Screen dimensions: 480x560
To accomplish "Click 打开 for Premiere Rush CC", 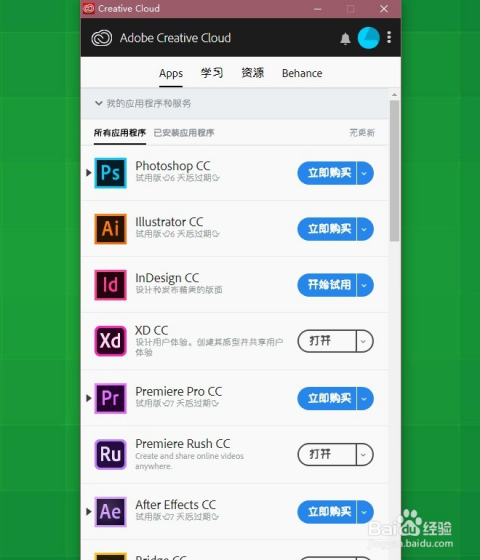I will pyautogui.click(x=327, y=454).
